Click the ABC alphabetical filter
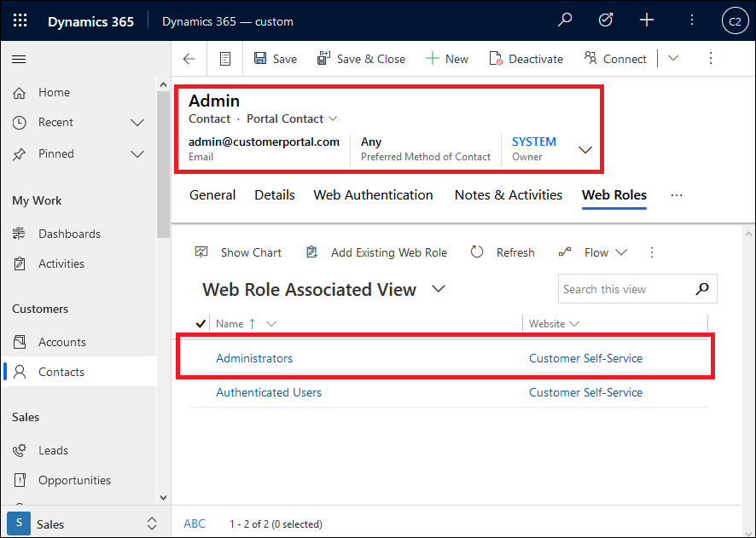This screenshot has height=538, width=756. (x=195, y=524)
